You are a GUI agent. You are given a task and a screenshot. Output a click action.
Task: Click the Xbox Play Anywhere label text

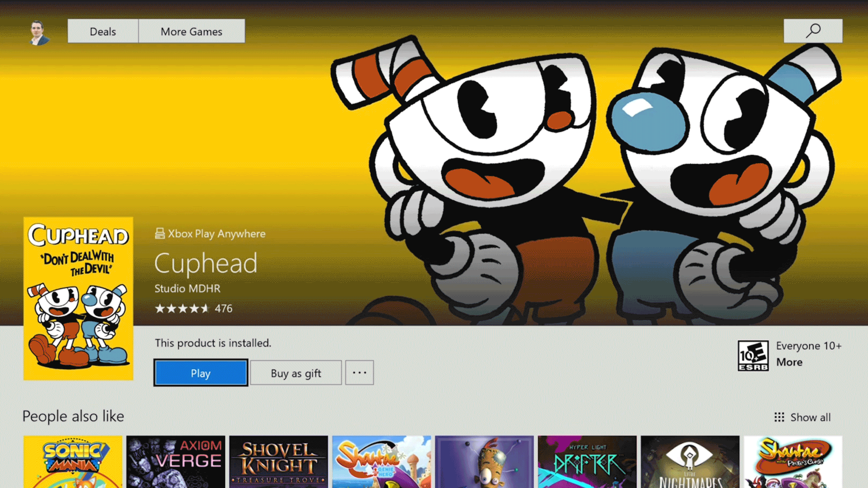217,234
